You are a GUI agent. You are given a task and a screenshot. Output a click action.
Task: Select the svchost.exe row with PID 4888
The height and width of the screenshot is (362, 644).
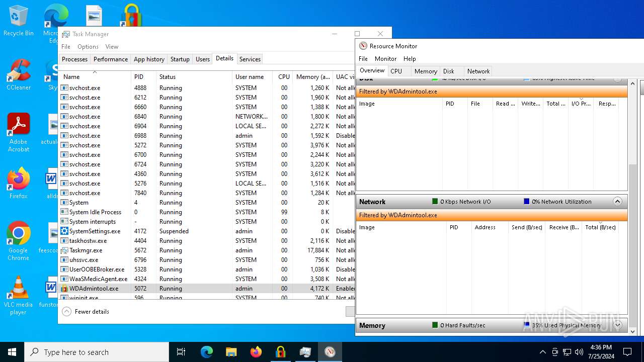click(x=207, y=88)
